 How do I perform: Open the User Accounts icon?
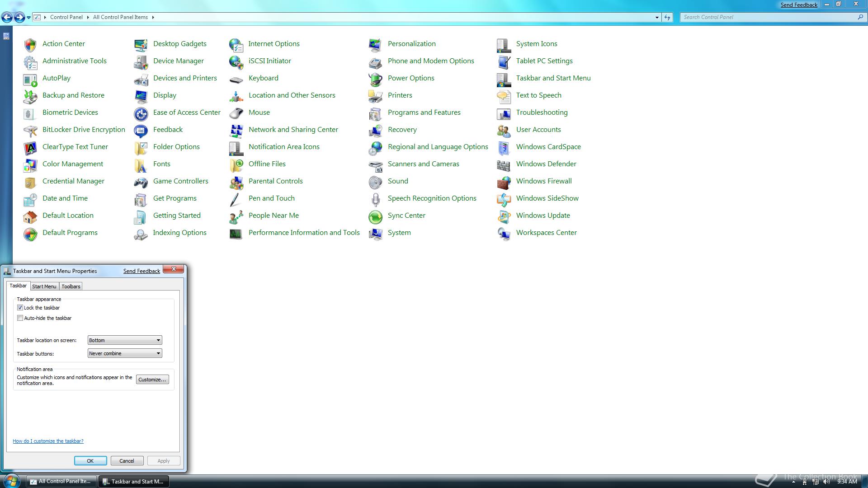click(504, 130)
